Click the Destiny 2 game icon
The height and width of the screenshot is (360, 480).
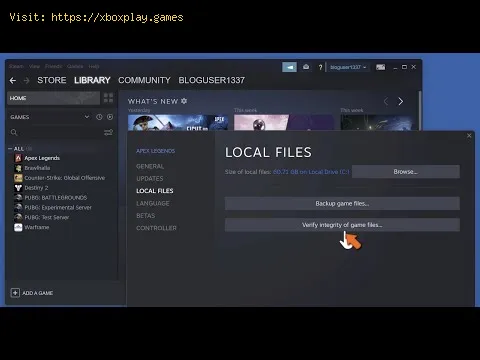click(x=18, y=188)
